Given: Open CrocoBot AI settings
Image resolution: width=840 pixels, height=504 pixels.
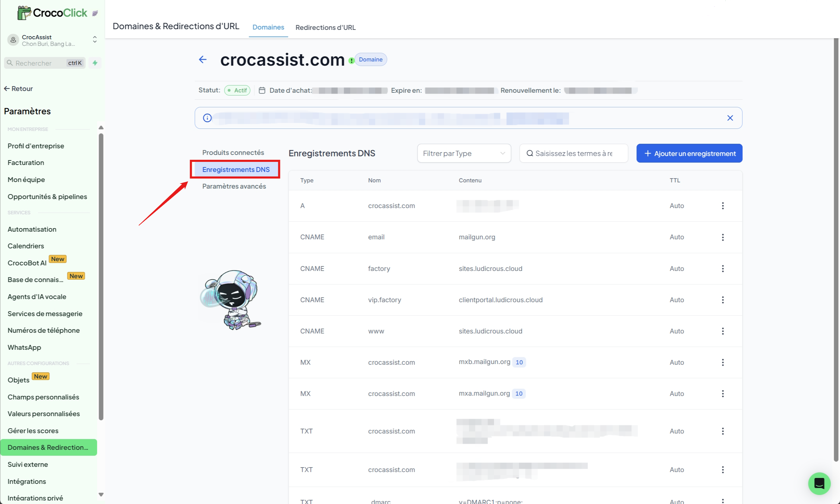Looking at the screenshot, I should 27,263.
